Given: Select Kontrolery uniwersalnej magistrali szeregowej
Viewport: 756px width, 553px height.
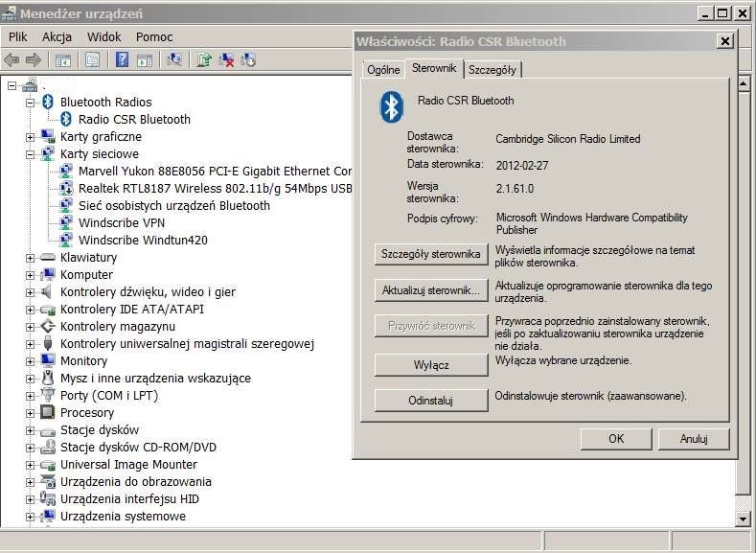Looking at the screenshot, I should 187,344.
